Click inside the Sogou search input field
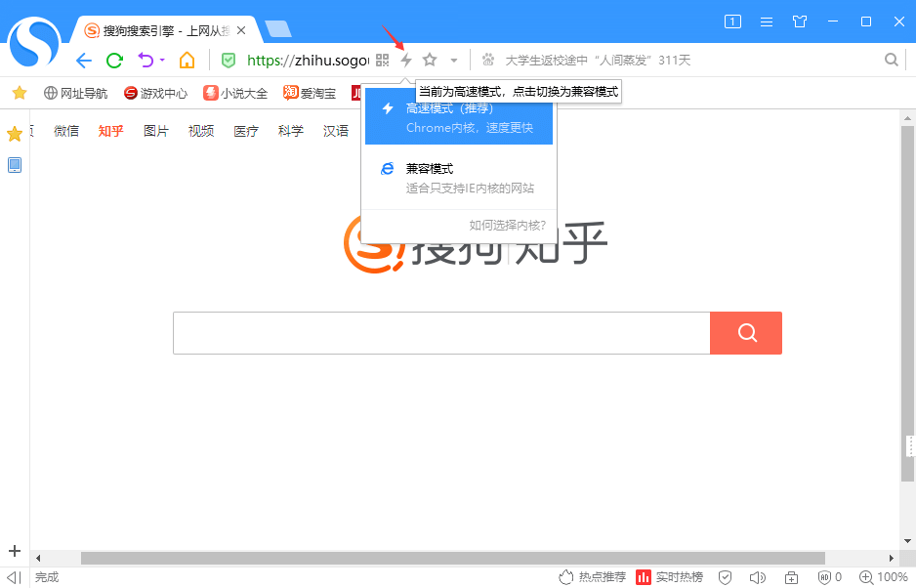This screenshot has height=588, width=916. tap(439, 332)
